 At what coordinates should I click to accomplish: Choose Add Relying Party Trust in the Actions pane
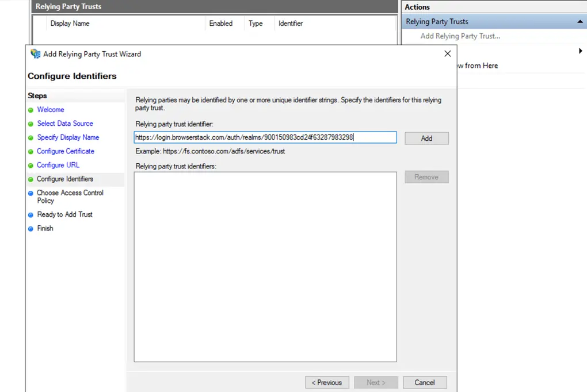click(460, 36)
